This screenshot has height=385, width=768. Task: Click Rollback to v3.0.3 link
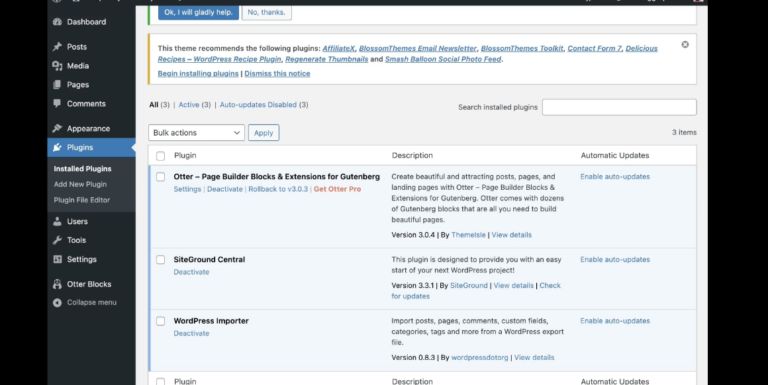click(278, 189)
